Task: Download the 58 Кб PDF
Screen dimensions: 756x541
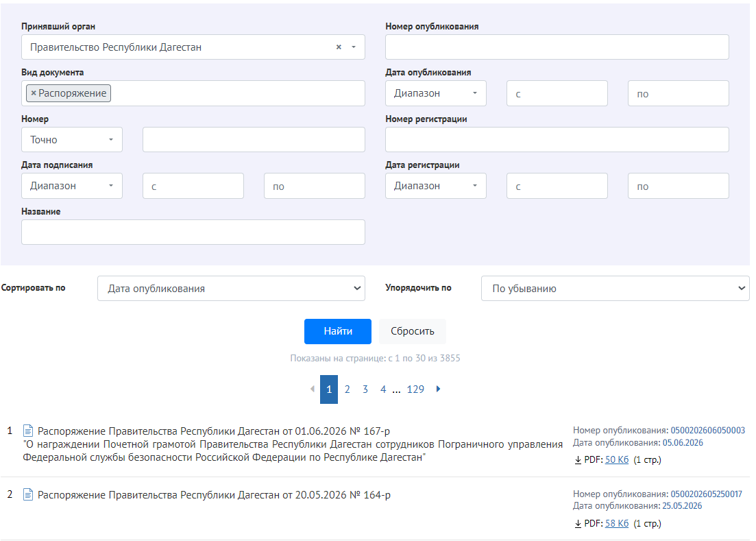Action: (617, 523)
